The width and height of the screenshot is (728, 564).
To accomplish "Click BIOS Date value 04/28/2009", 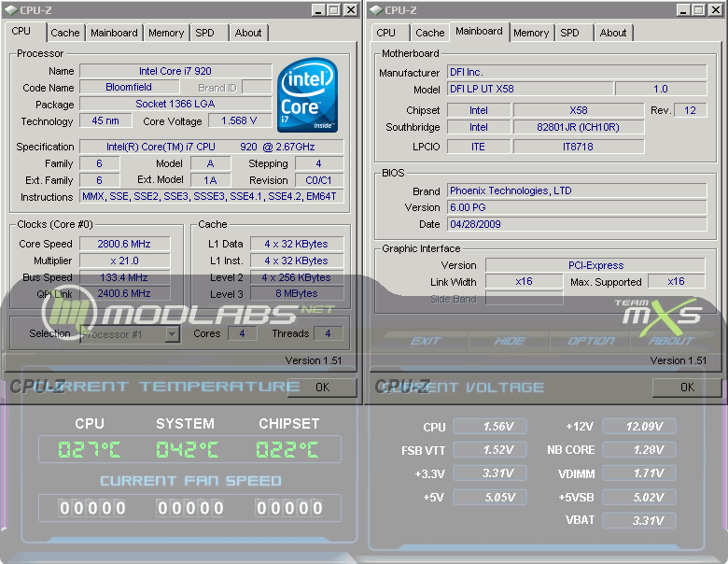I will pos(577,224).
